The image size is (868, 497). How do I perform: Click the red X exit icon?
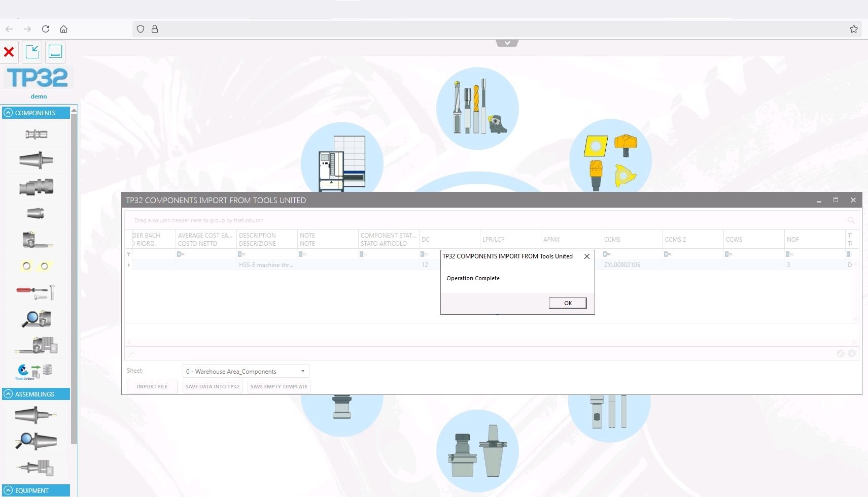pos(9,52)
